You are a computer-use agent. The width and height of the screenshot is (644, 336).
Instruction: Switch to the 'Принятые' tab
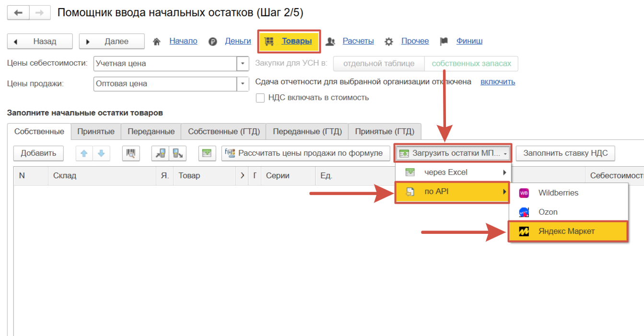point(95,131)
